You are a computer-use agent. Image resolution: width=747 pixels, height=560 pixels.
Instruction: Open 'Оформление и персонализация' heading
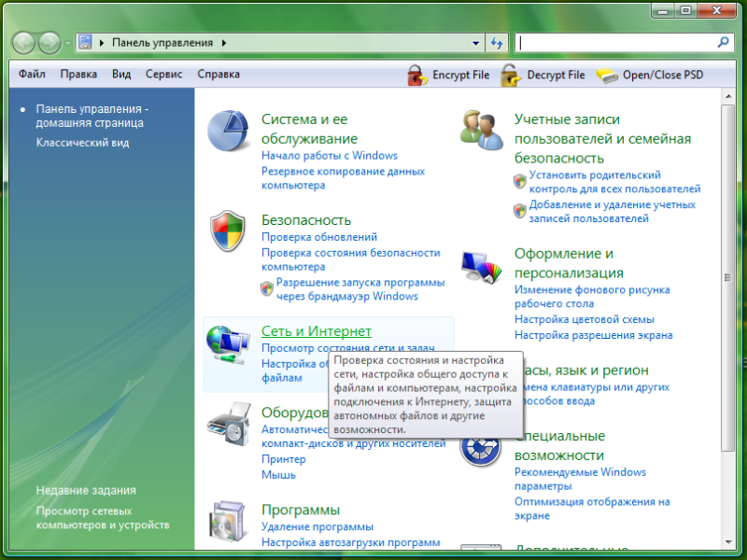pos(569,263)
